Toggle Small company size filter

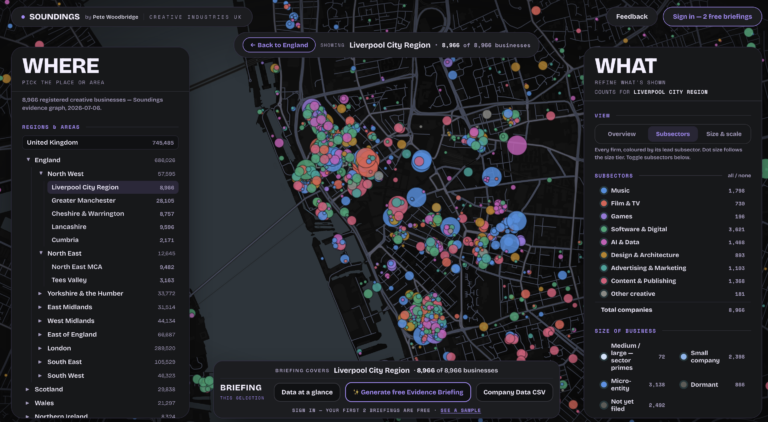(x=714, y=356)
